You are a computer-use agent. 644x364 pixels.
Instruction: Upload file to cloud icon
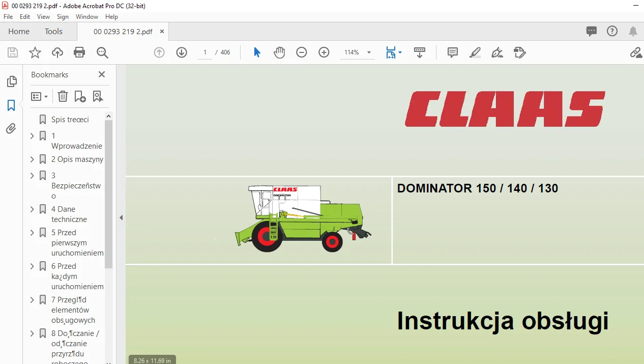(57, 52)
